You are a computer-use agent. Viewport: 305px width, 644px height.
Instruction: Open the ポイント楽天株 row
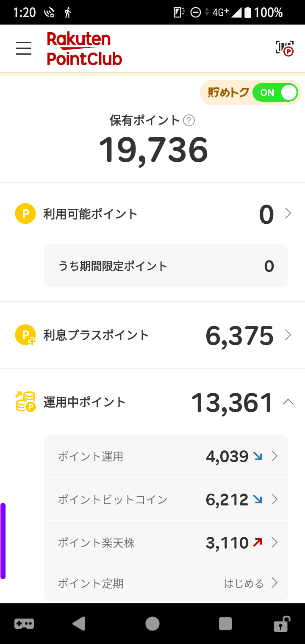click(x=166, y=543)
